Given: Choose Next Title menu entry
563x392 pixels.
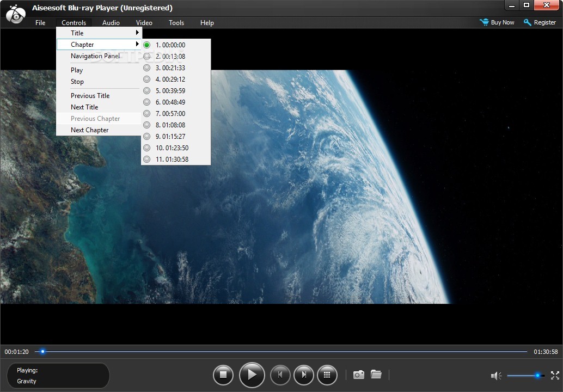Looking at the screenshot, I should tap(99, 107).
